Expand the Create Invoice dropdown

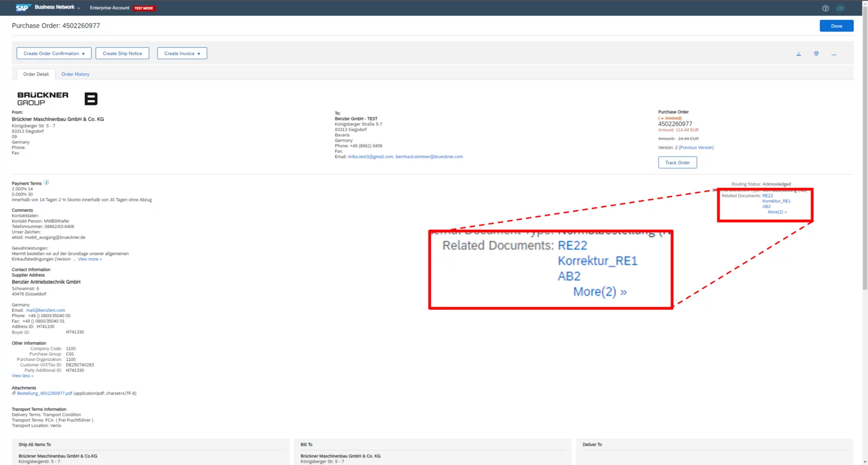(x=182, y=54)
